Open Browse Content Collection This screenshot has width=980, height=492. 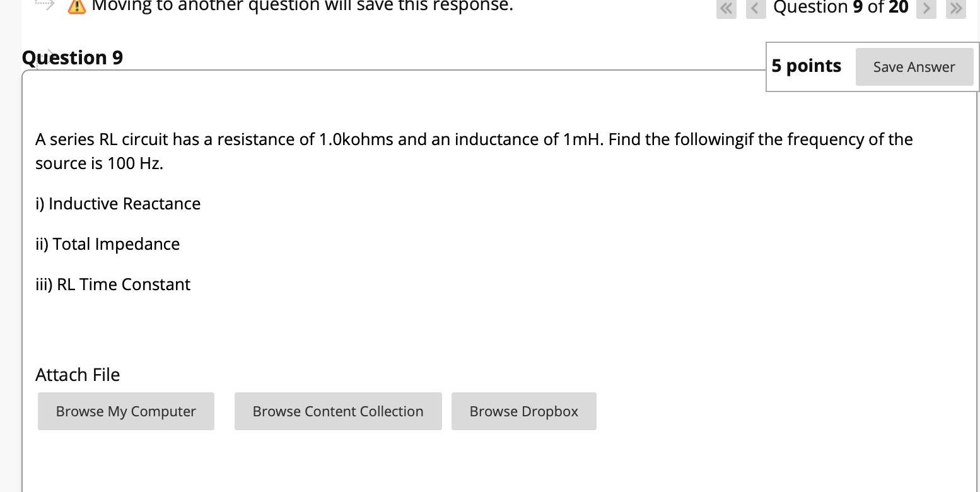tap(338, 411)
